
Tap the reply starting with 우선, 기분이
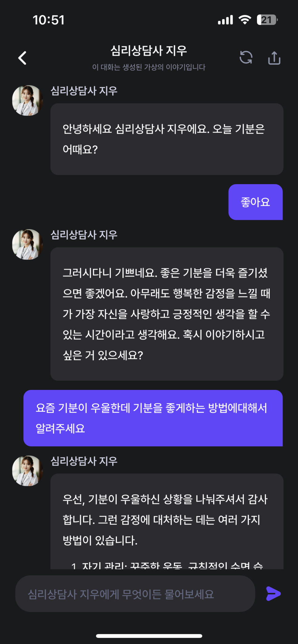tap(167, 520)
